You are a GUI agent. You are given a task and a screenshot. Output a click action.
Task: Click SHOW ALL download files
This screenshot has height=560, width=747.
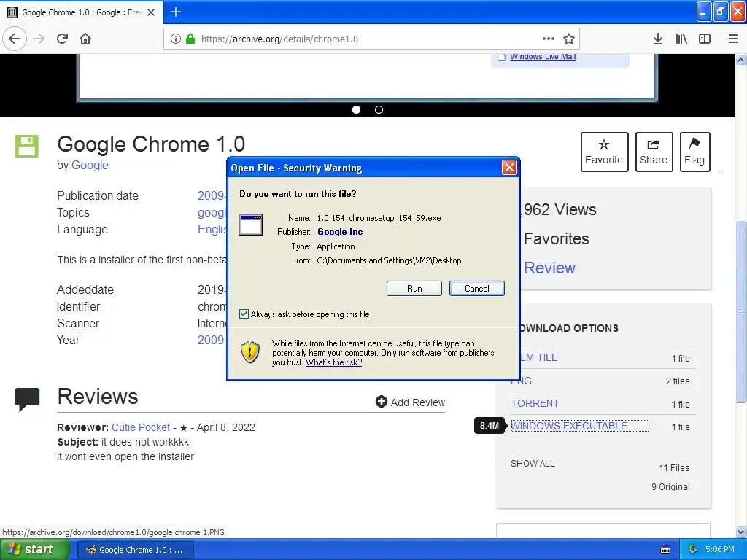coord(533,464)
